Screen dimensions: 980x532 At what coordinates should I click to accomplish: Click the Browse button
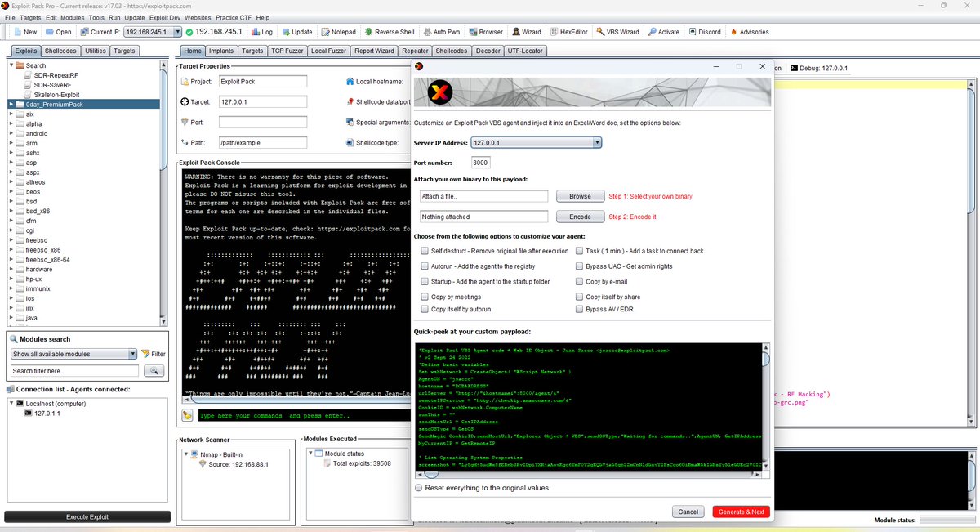pyautogui.click(x=580, y=196)
